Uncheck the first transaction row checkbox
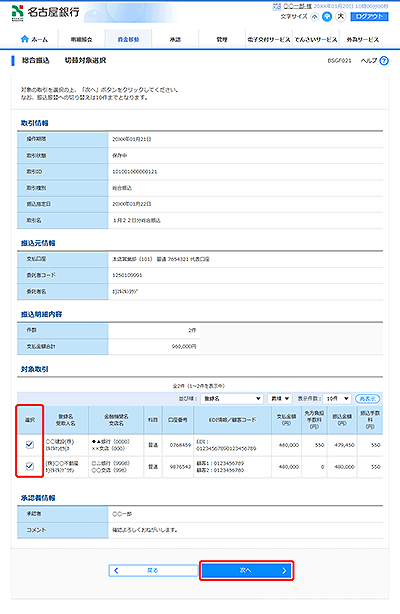400x614 pixels. point(29,444)
